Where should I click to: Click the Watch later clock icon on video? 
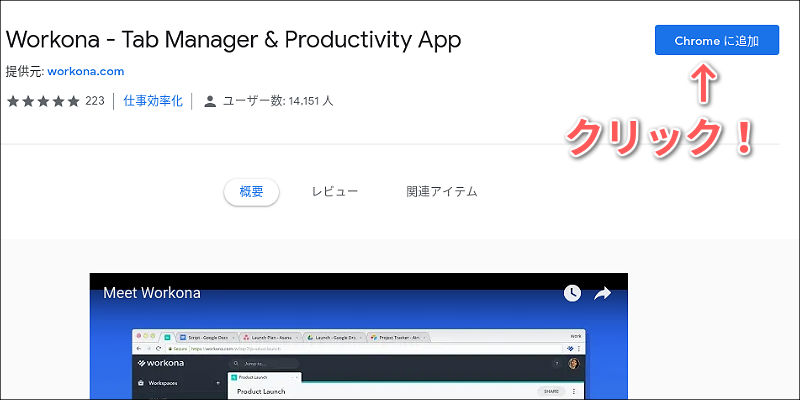coord(572,293)
